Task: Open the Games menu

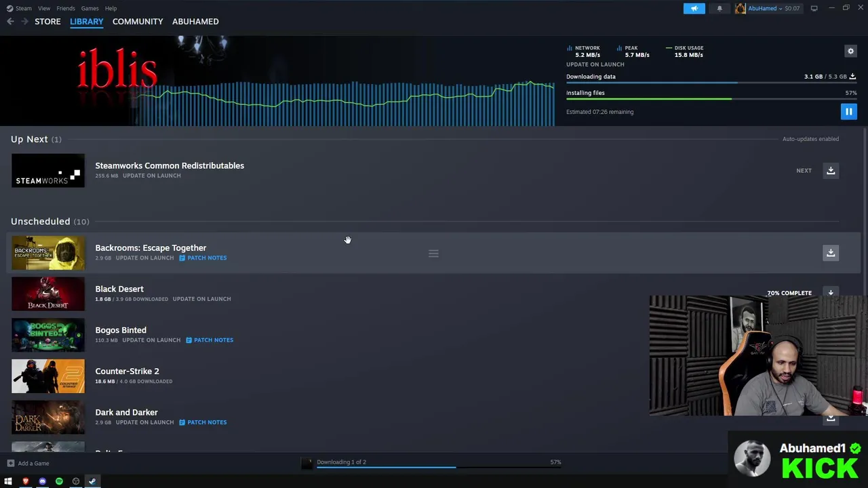Action: [90, 8]
